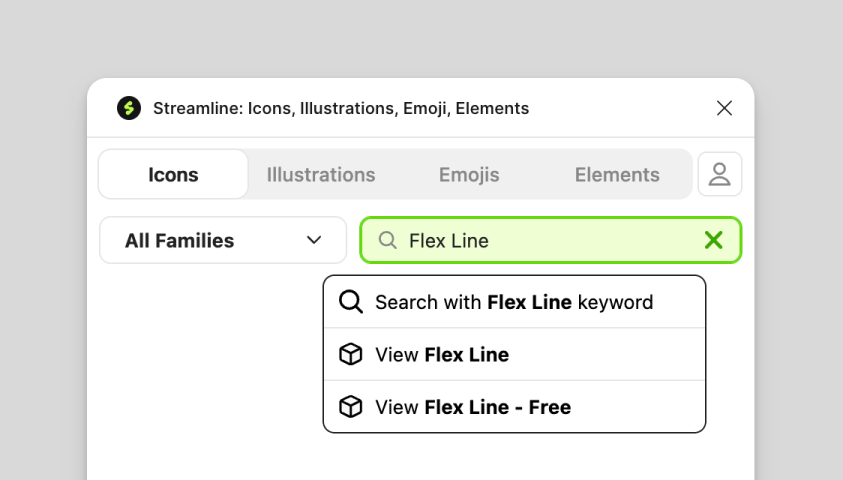Click magnifier icon beside 'Search with Flex Line keyword'
Viewport: 843px width, 480px height.
coord(350,302)
